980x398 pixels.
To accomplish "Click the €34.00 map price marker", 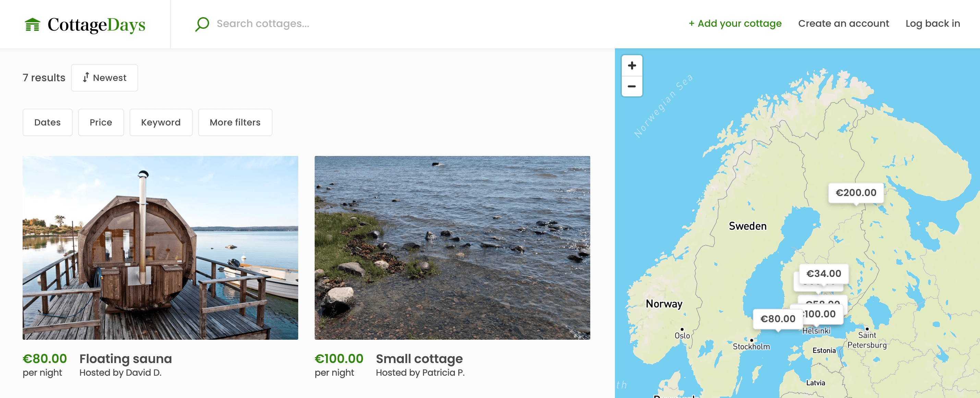I will point(824,274).
